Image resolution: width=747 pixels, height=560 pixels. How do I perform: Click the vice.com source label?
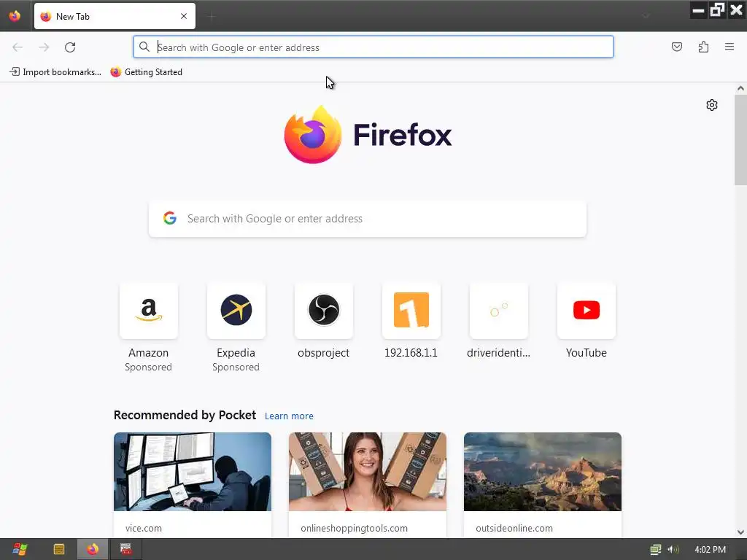pyautogui.click(x=144, y=528)
